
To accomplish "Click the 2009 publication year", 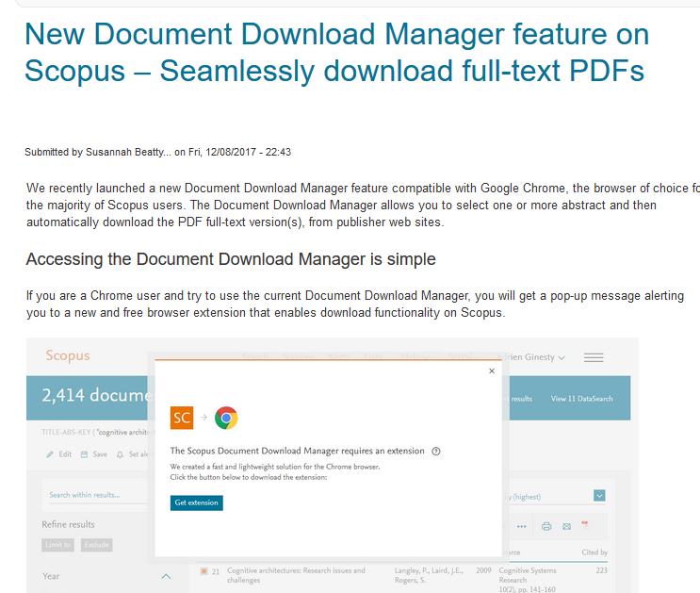I will pyautogui.click(x=483, y=570).
